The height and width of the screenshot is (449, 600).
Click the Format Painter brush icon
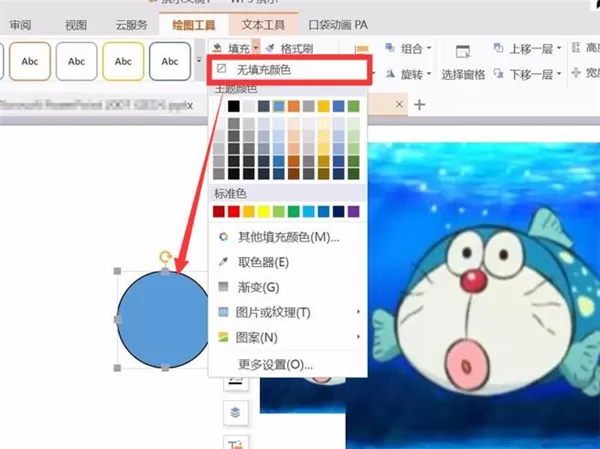270,49
